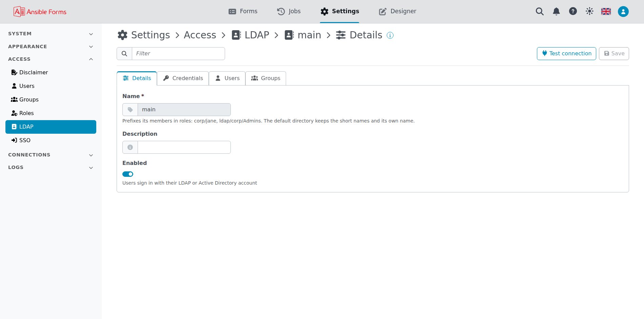This screenshot has width=644, height=319.
Task: Select the Details tab
Action: (137, 78)
